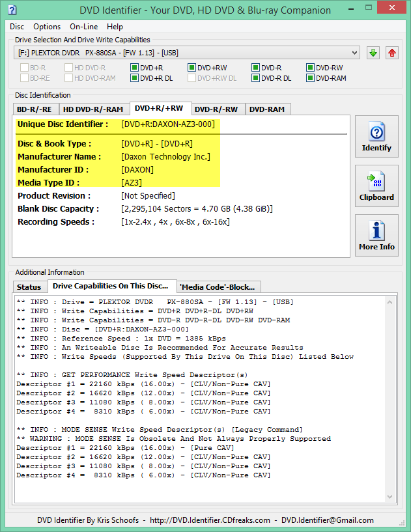Screen dimensions: 411x532
Task: Click the MODE SENSE warning line
Action: point(174,439)
